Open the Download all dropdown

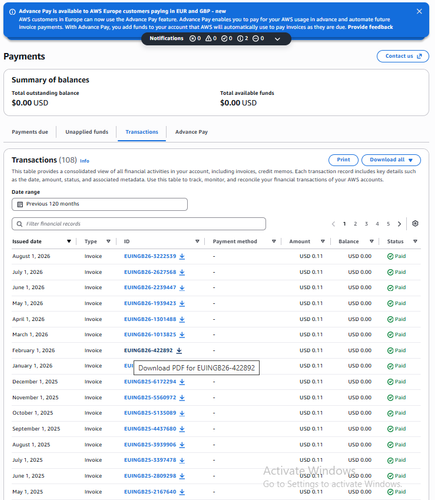pos(391,160)
